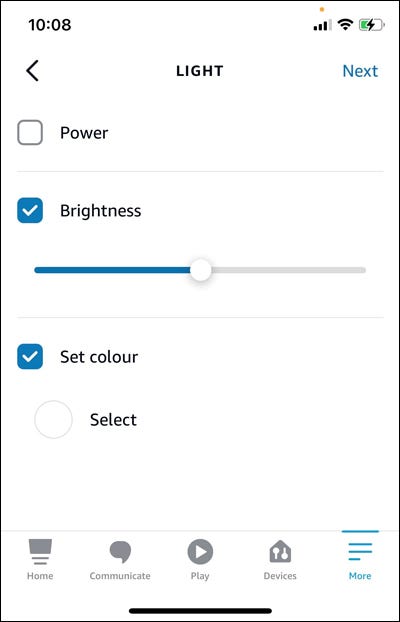Enable the Power checkbox
The image size is (400, 622).
pos(30,132)
